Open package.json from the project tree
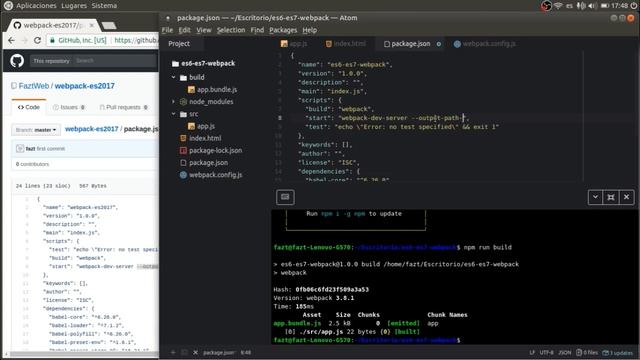640x360 pixels. tap(204, 163)
